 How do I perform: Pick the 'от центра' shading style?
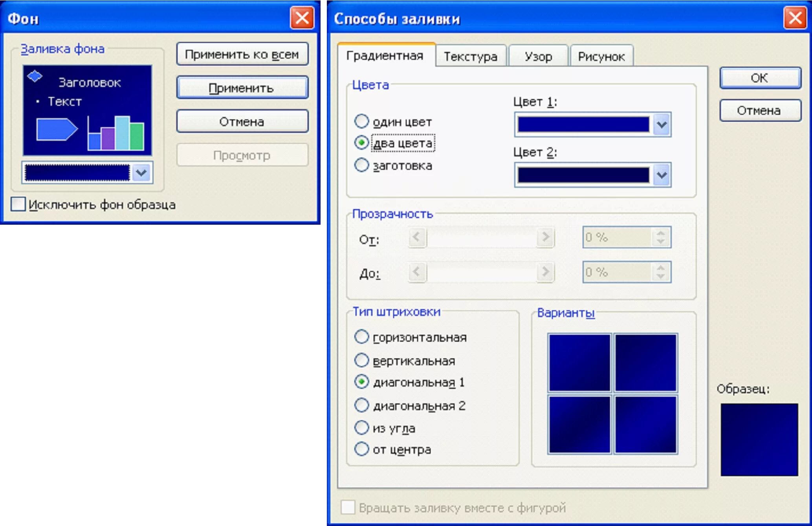coord(361,449)
